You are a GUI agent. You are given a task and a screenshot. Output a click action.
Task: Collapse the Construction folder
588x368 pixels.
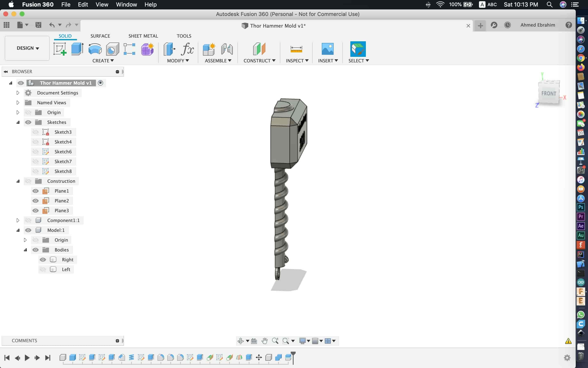pos(18,181)
